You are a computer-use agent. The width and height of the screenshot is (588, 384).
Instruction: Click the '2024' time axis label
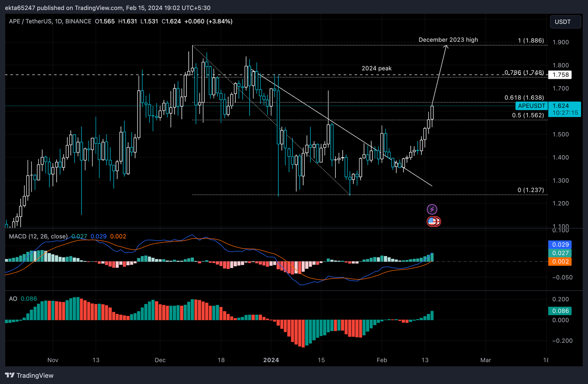pos(271,360)
